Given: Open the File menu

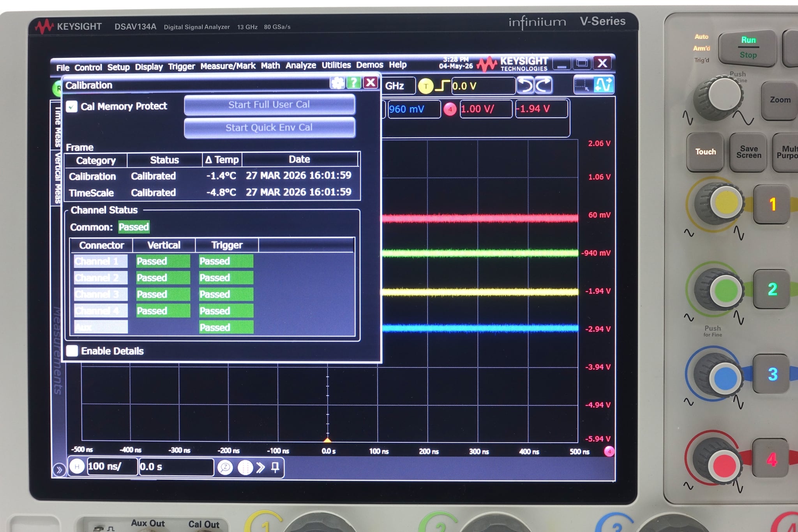Looking at the screenshot, I should tap(63, 68).
